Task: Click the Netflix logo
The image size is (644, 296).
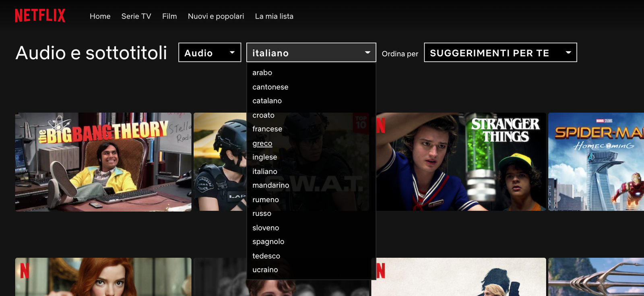Action: [40, 16]
